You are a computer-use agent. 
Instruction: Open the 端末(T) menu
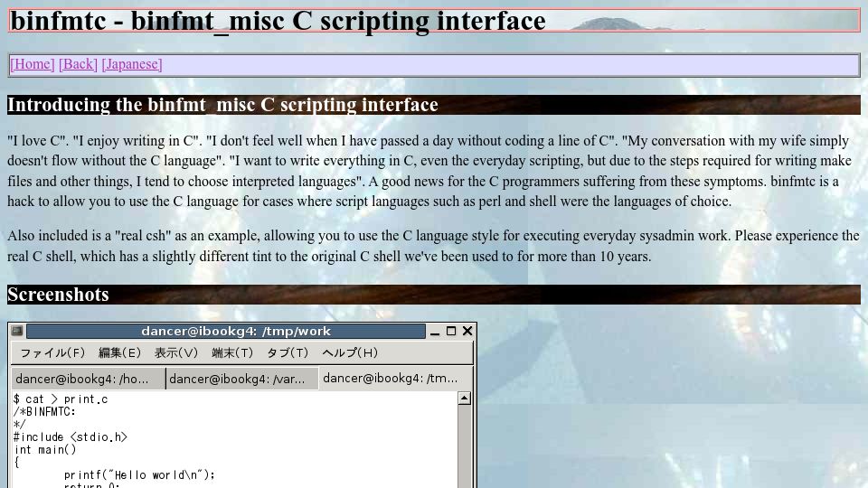coord(232,353)
